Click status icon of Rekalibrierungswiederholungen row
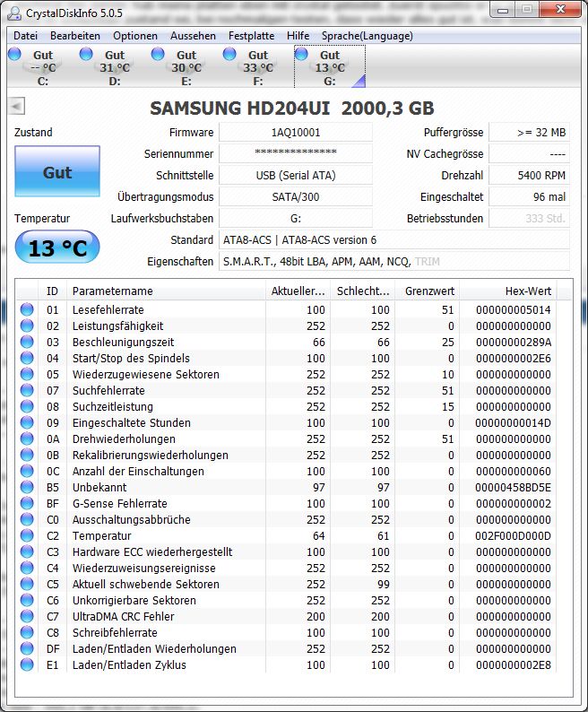588x712 pixels. (x=27, y=455)
